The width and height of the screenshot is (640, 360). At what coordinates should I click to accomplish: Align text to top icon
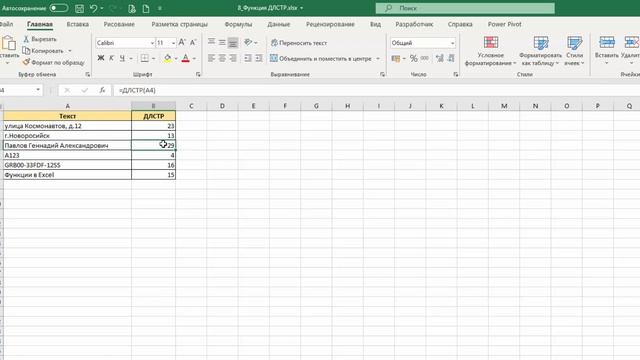(x=211, y=42)
